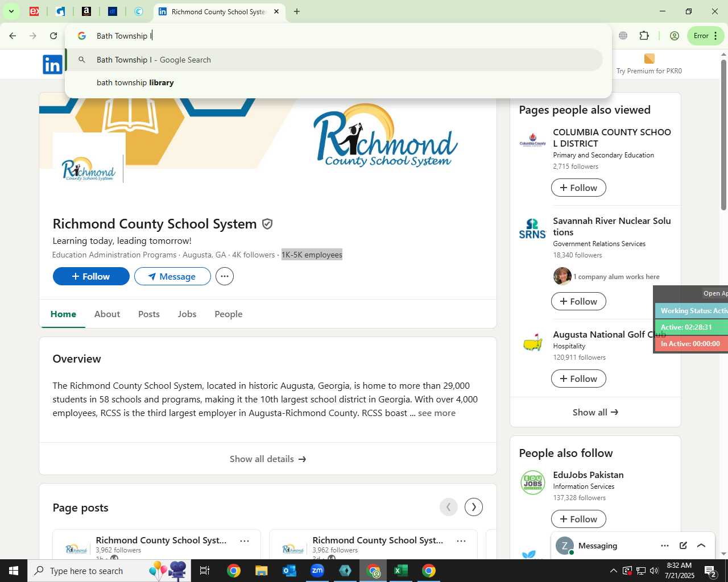The height and width of the screenshot is (582, 728).
Task: Open the tab search dropdown arrow
Action: click(x=11, y=11)
